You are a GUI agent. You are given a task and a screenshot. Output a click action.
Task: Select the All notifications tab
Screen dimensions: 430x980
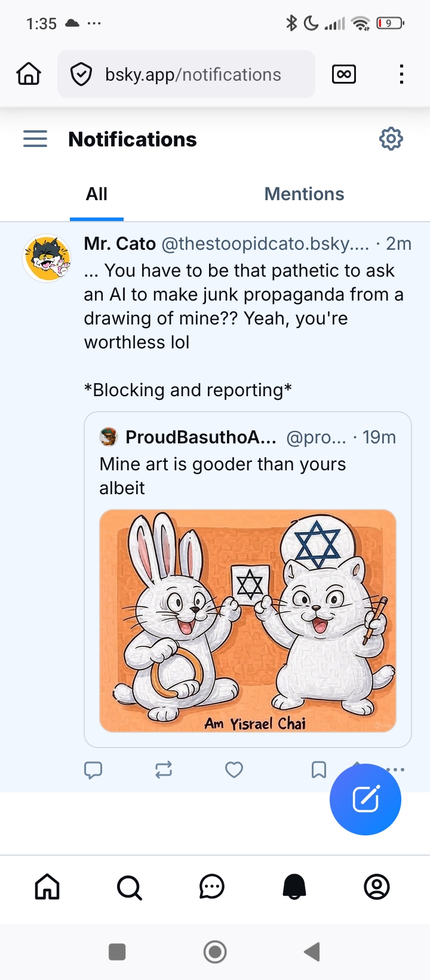click(97, 194)
